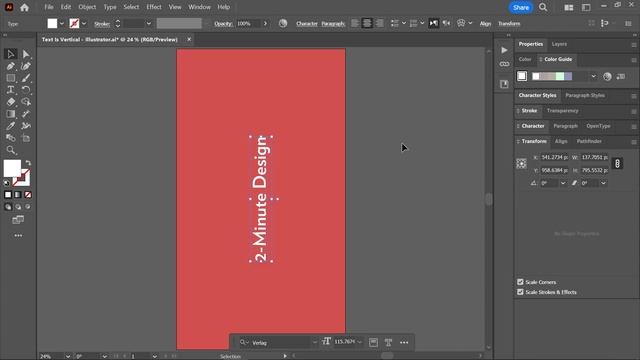Screen dimensions: 640x360
Task: Open harmony rules dropdown in Color Guide
Action: click(x=593, y=76)
